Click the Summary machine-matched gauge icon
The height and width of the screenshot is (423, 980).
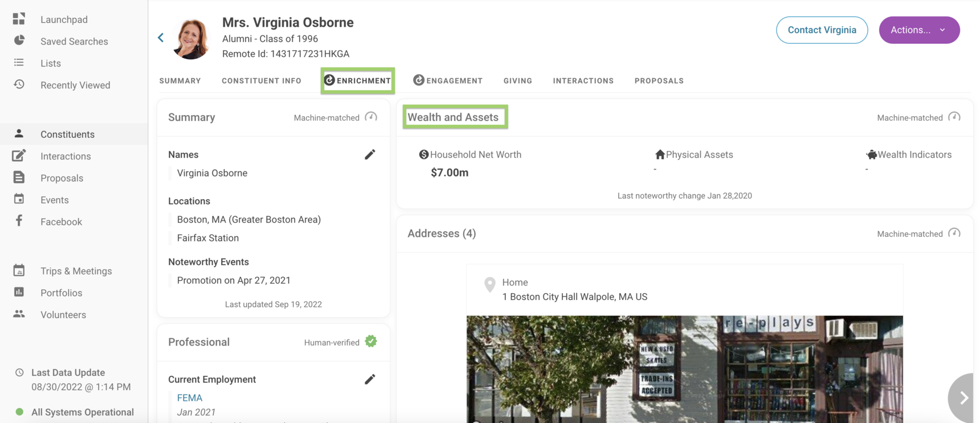pyautogui.click(x=371, y=117)
